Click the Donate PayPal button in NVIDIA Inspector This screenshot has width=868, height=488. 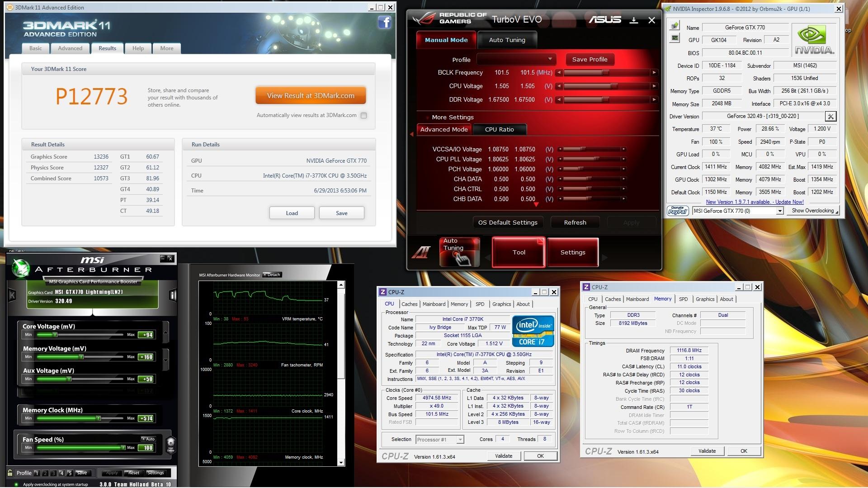tap(678, 211)
